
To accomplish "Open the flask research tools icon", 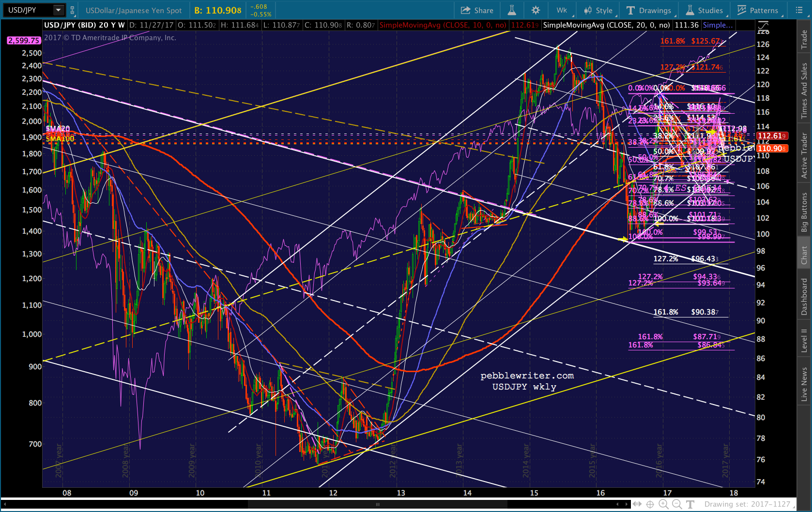I will [511, 10].
